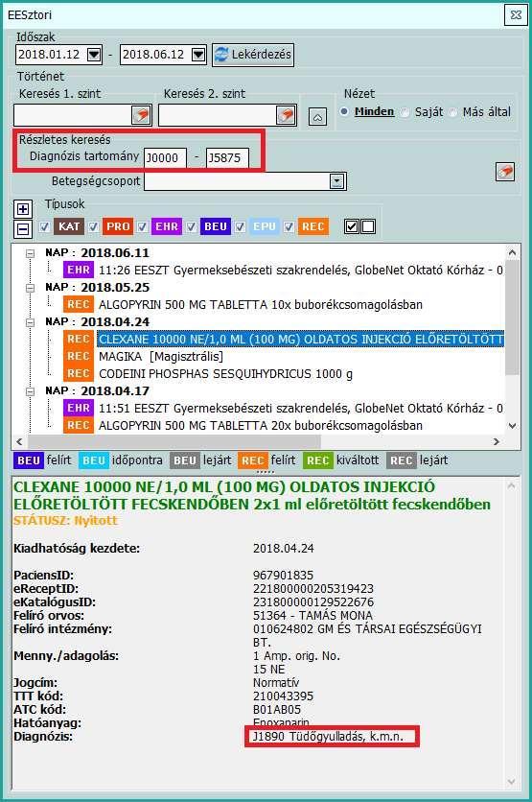Click diagnosis range start field J0000
The image size is (532, 802).
pyautogui.click(x=165, y=157)
